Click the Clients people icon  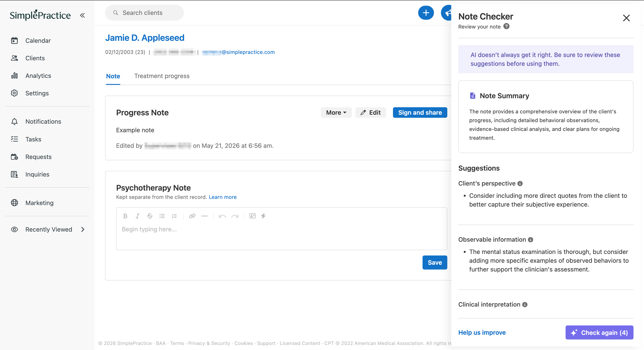[14, 58]
